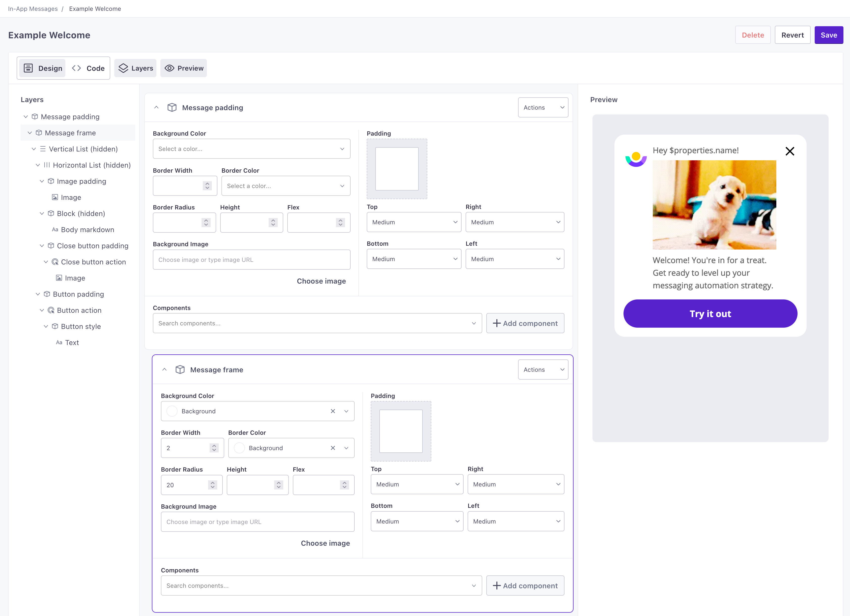Click Border Color swatch in Message frame
The width and height of the screenshot is (850, 616).
point(239,448)
